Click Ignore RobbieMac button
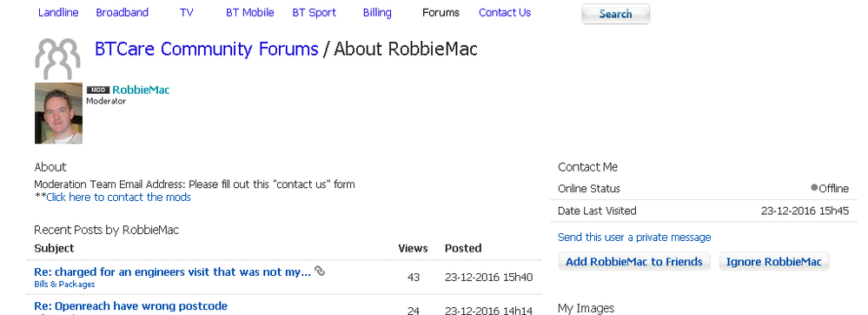 click(774, 261)
